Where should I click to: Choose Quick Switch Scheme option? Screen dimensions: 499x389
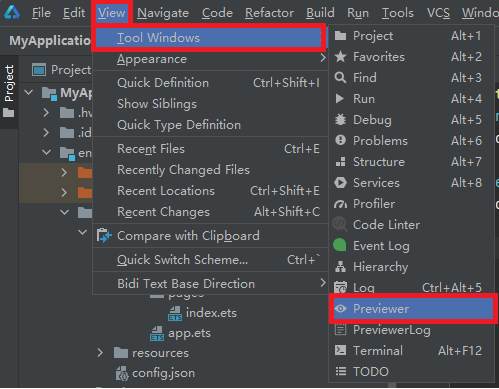[210, 260]
